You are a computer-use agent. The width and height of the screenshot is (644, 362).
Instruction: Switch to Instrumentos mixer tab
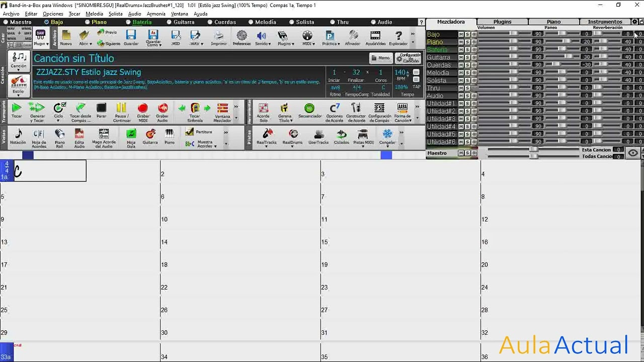pos(605,22)
